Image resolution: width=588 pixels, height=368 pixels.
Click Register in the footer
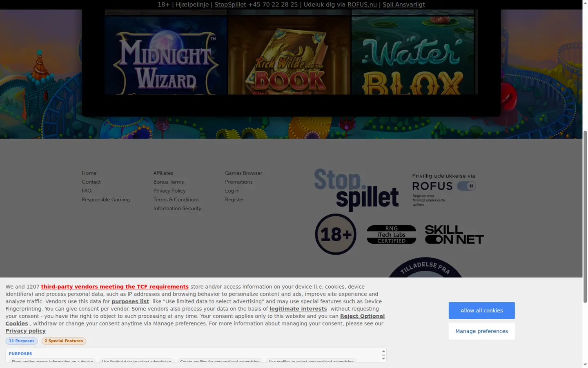234,200
